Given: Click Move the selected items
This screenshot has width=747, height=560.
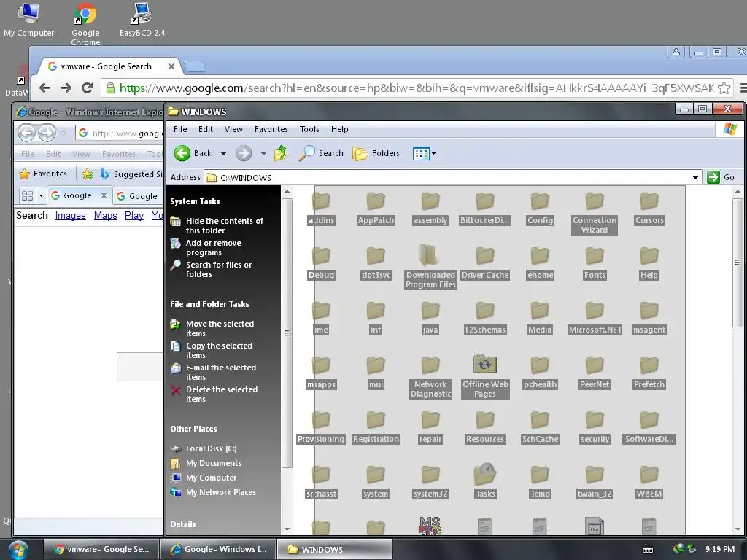Looking at the screenshot, I should [220, 329].
